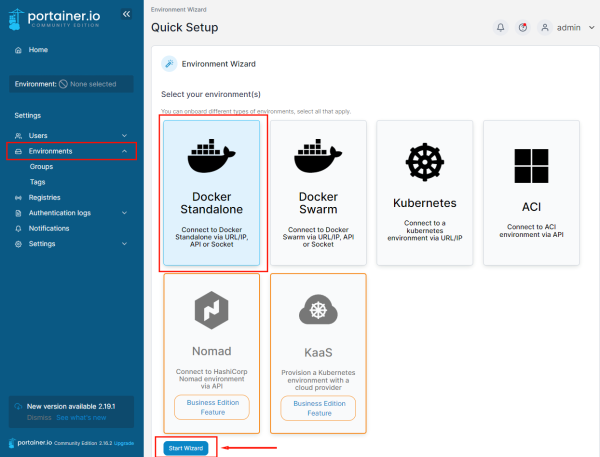Go to Home in the sidebar
Screen dimensions: 600x457
tap(38, 49)
